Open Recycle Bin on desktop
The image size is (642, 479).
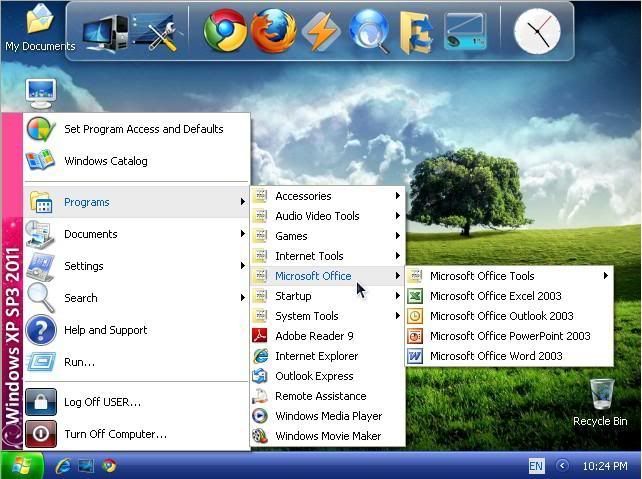(x=600, y=403)
